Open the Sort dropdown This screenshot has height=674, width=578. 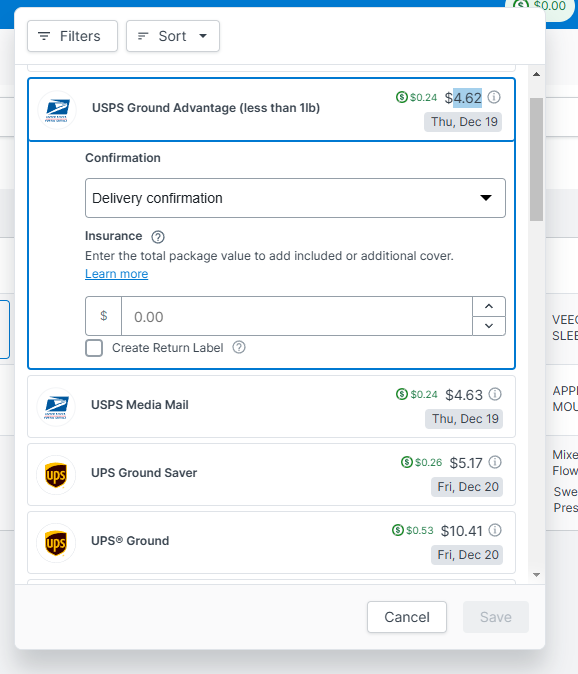pos(173,36)
